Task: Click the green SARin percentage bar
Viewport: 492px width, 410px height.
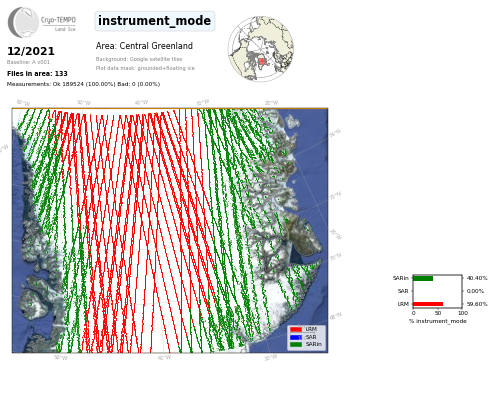Action: coord(423,278)
